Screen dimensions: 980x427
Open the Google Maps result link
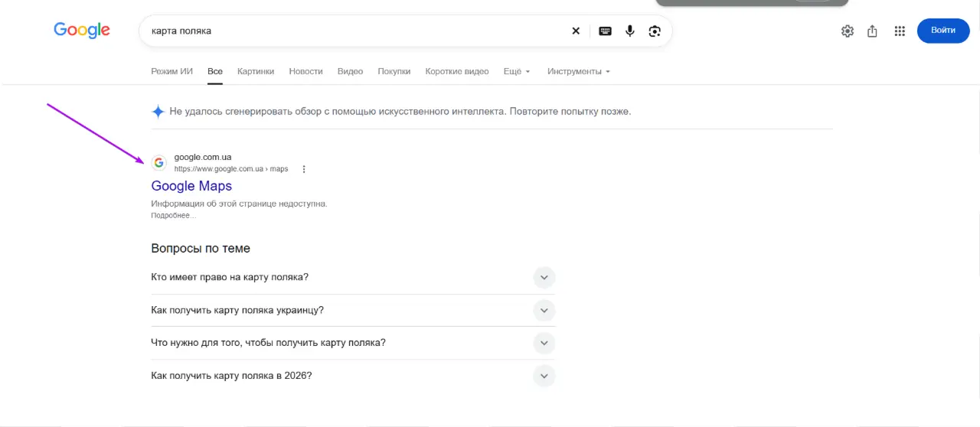(x=191, y=186)
